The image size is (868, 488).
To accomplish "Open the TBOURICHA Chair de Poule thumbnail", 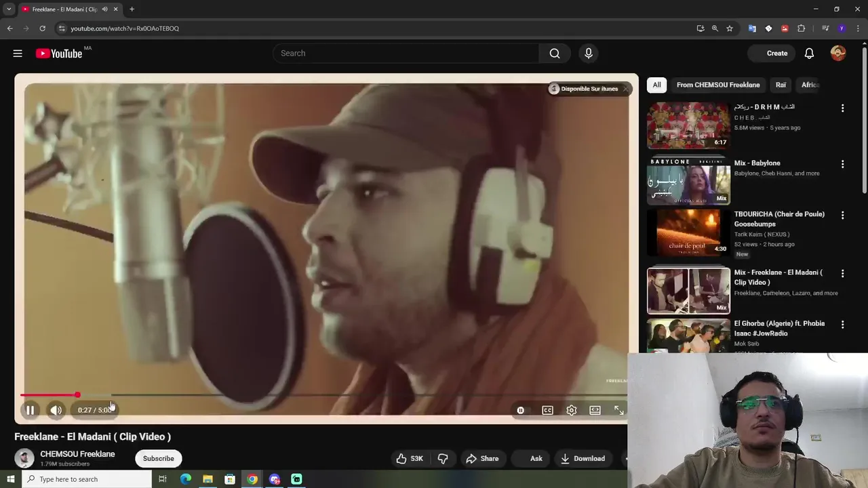I will coord(688,232).
